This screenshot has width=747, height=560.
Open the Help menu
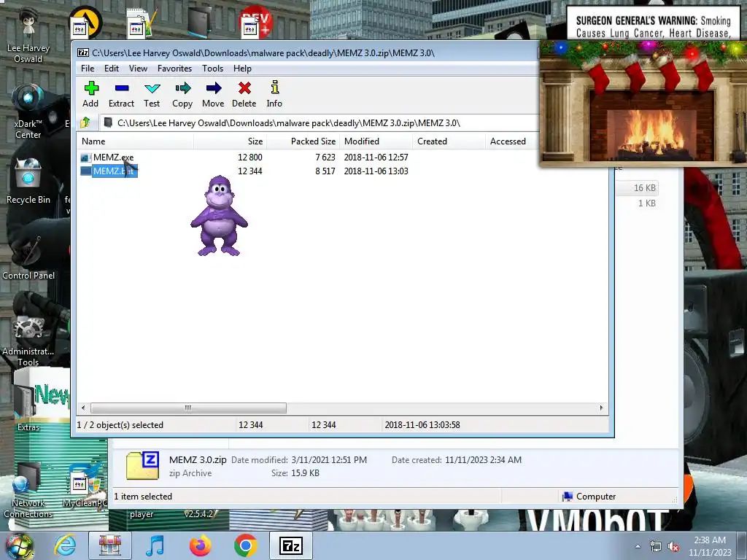242,69
